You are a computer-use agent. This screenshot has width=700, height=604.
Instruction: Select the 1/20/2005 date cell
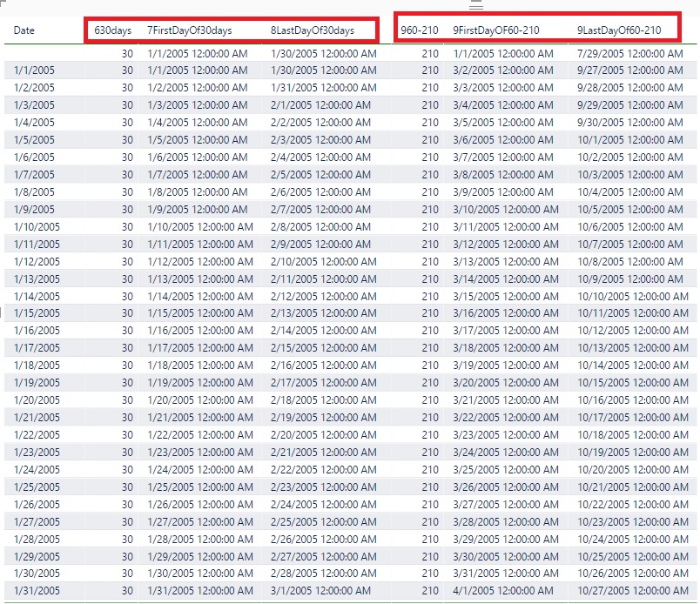(x=37, y=400)
